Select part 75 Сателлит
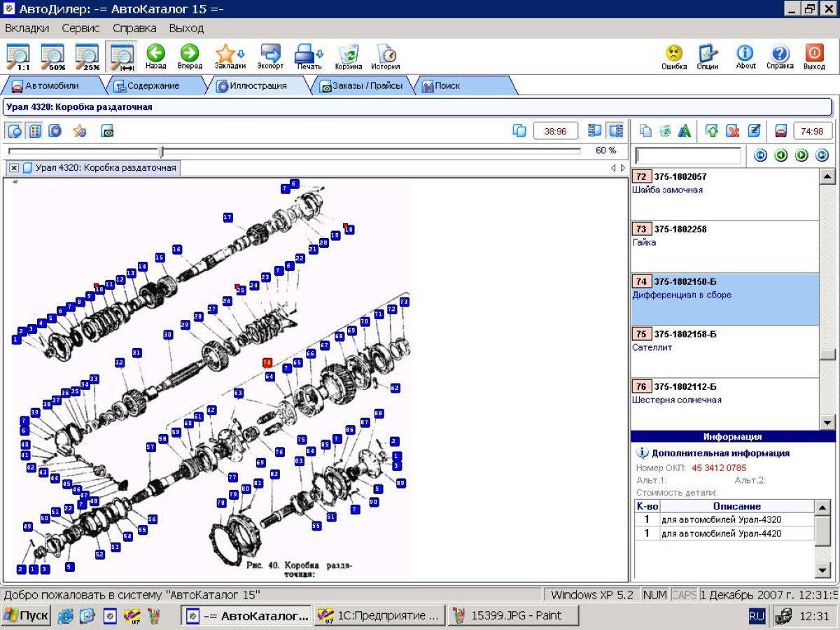 724,352
